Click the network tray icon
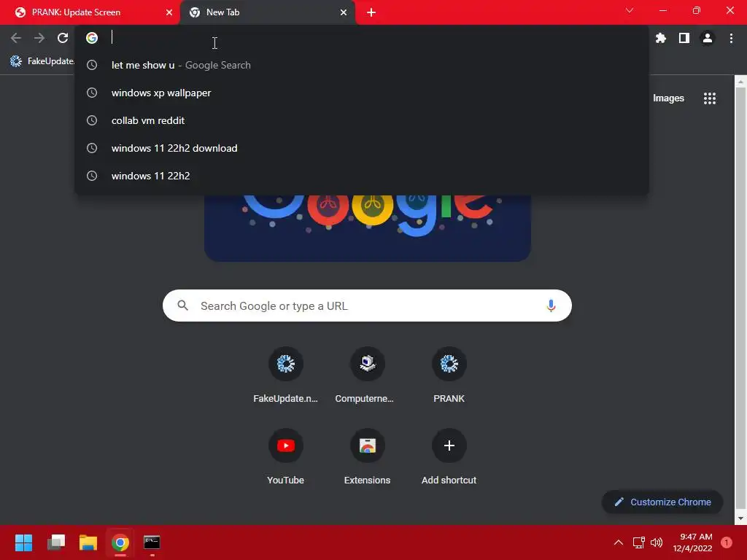Image resolution: width=747 pixels, height=560 pixels. pos(638,542)
